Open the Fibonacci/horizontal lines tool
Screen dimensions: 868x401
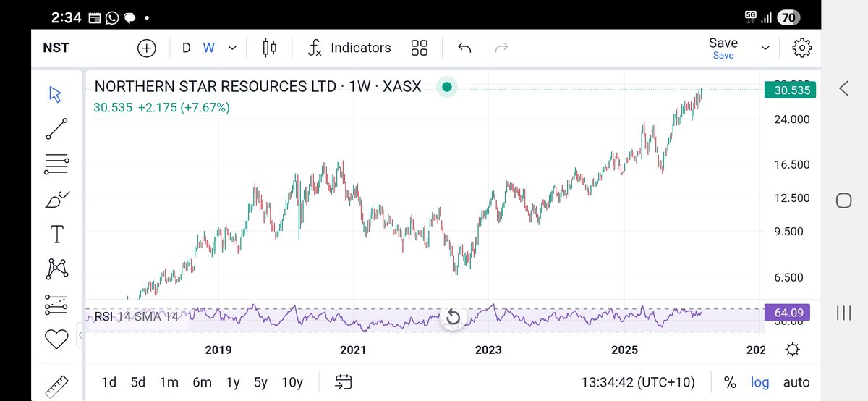coord(56,164)
